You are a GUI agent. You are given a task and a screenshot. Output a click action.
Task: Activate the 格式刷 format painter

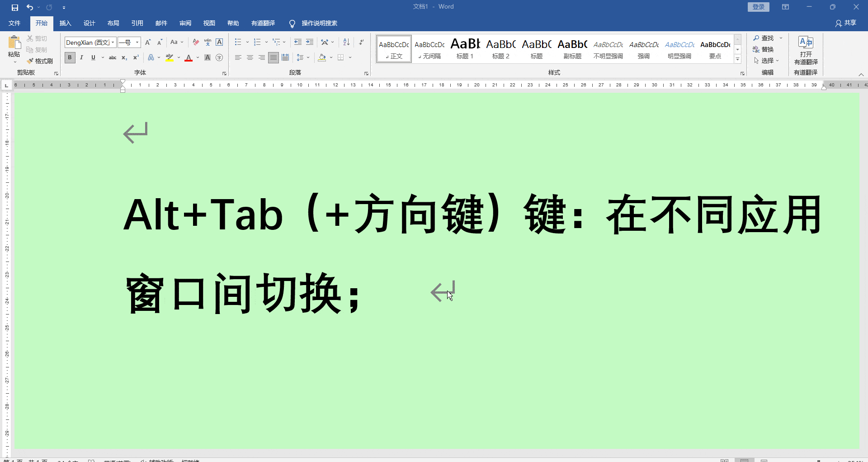click(x=40, y=61)
